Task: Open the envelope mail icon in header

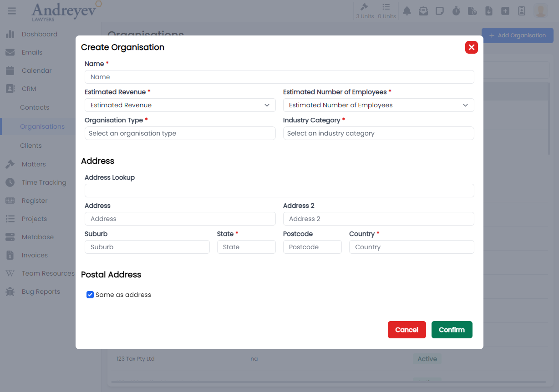Action: pyautogui.click(x=423, y=11)
